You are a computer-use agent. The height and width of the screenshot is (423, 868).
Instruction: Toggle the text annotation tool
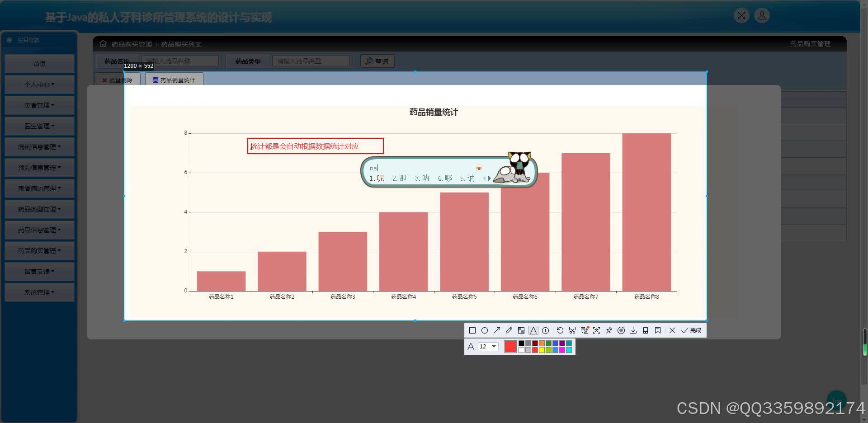533,330
